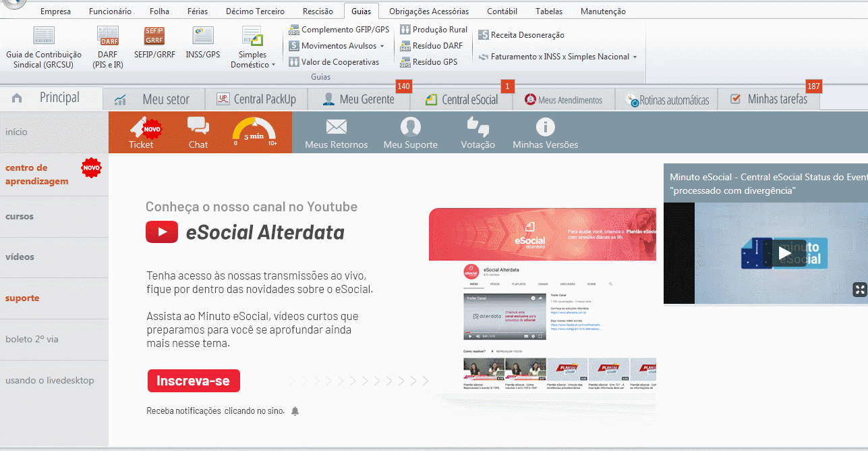The image size is (868, 451).
Task: Open centro de aprendizagem in sidebar
Action: (54, 175)
